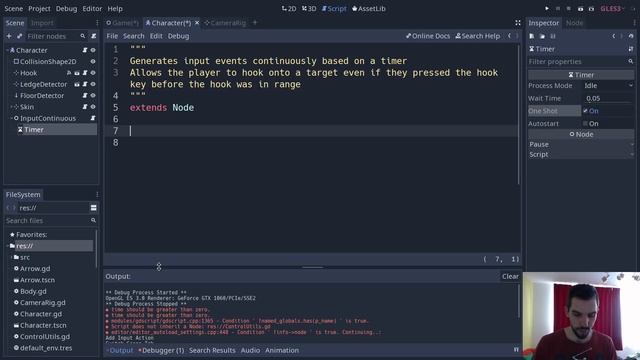
Task: Open the AssetLib workspace
Action: coord(369,9)
